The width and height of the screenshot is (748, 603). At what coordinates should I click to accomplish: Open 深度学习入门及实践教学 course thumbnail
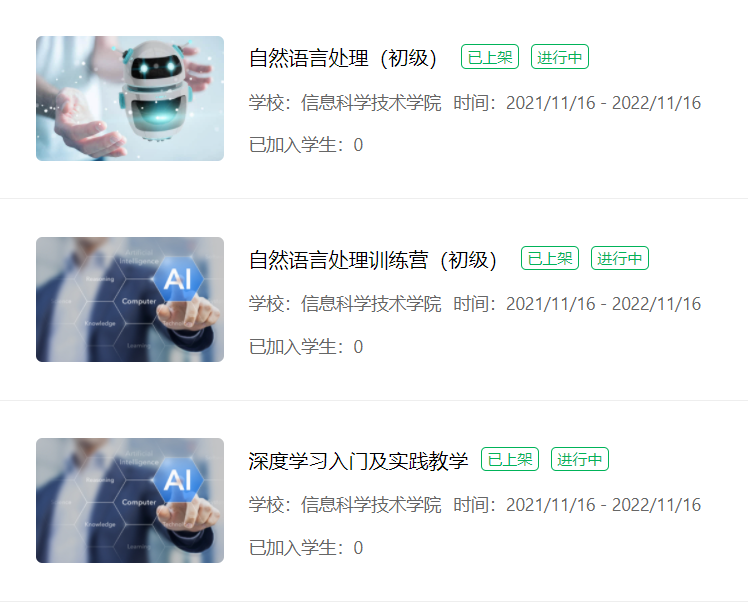point(130,500)
